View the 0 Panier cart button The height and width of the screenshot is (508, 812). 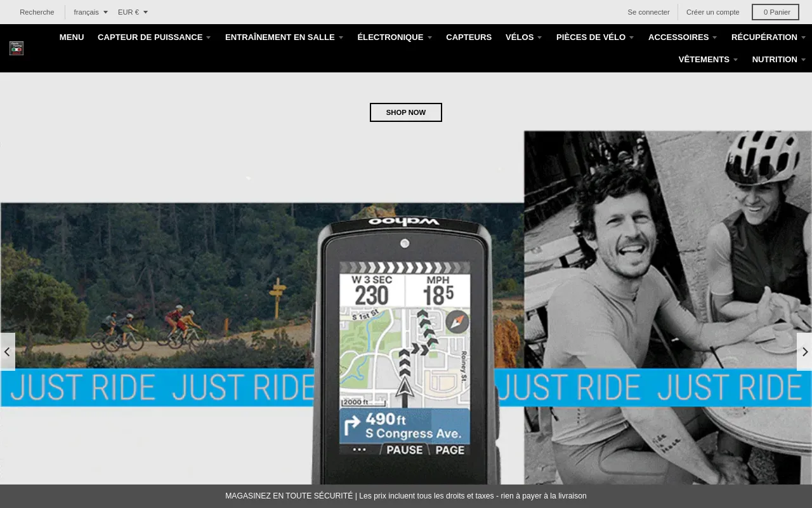775,12
